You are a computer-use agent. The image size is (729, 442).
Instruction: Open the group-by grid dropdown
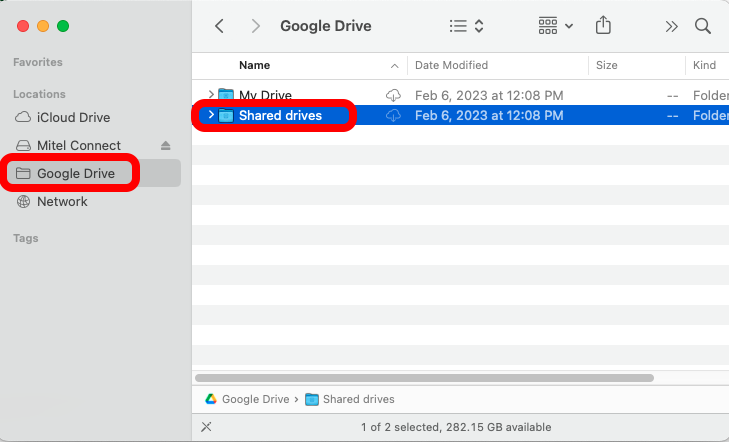click(555, 26)
